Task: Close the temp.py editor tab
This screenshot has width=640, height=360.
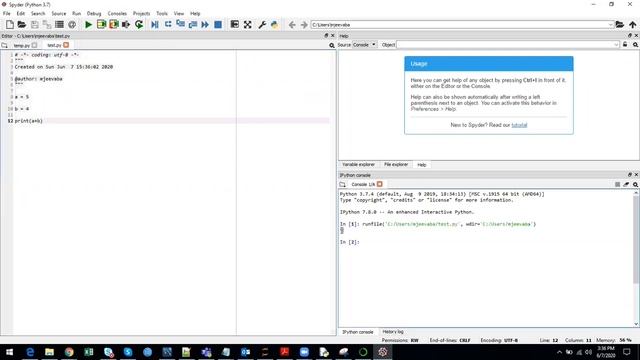Action: point(34,45)
